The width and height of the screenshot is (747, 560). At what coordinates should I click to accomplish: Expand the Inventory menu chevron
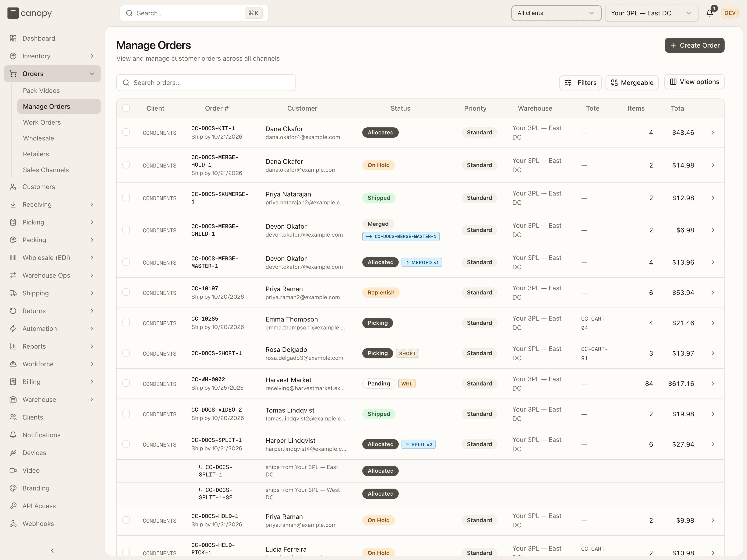[x=92, y=56]
